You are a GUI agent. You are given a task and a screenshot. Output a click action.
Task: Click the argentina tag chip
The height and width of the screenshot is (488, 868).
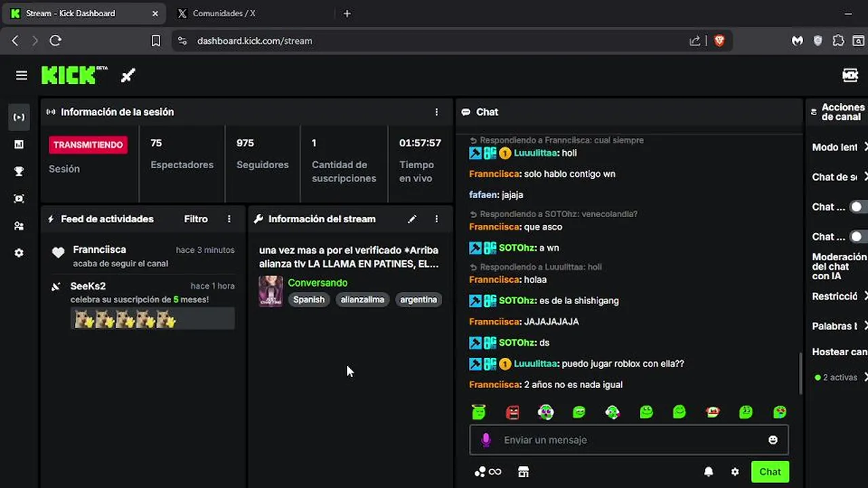tap(418, 300)
